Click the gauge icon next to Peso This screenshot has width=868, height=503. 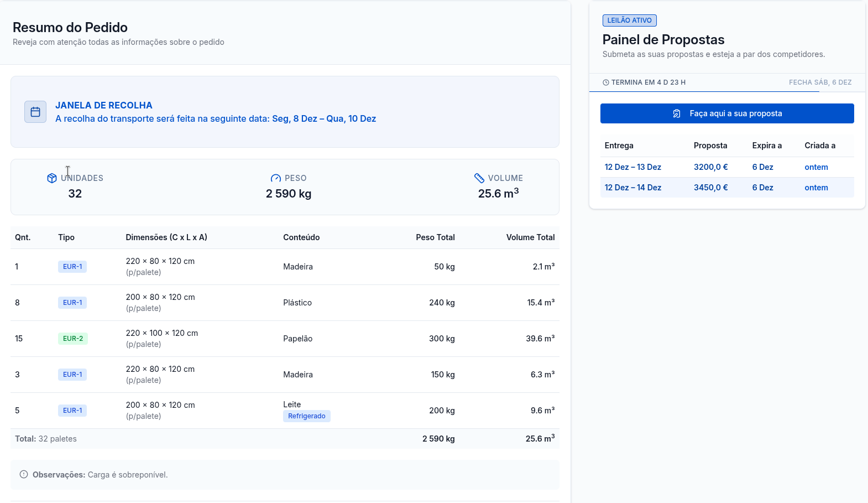[x=275, y=178]
